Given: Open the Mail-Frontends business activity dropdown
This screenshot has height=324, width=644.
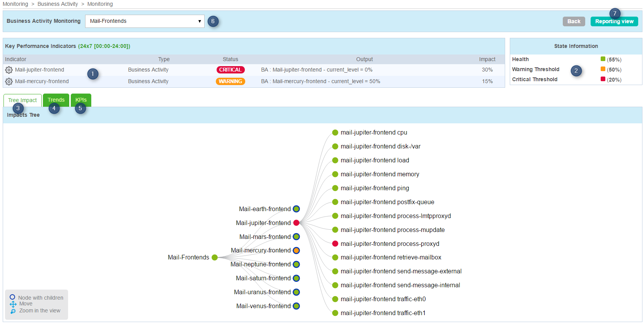Looking at the screenshot, I should [145, 21].
